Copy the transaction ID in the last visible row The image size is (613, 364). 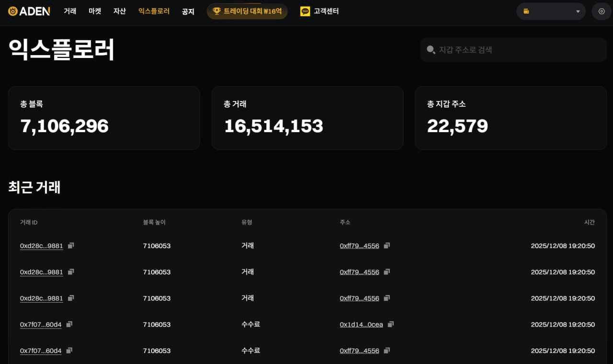tap(69, 351)
